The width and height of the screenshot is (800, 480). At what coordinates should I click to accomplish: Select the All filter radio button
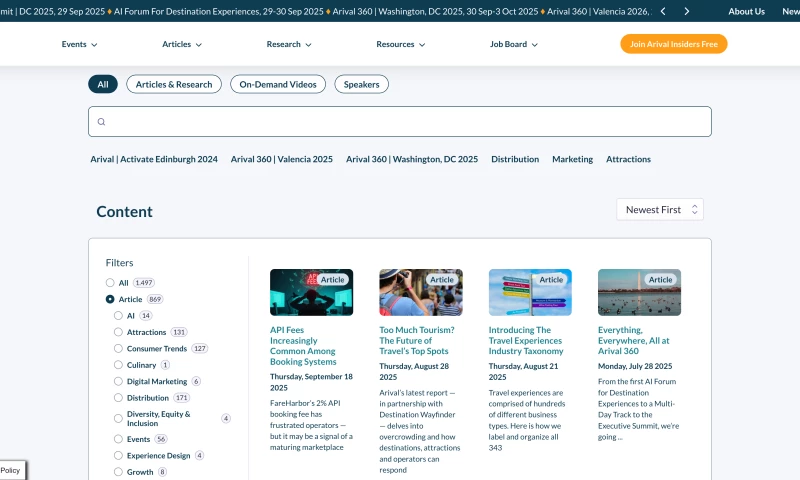point(110,283)
